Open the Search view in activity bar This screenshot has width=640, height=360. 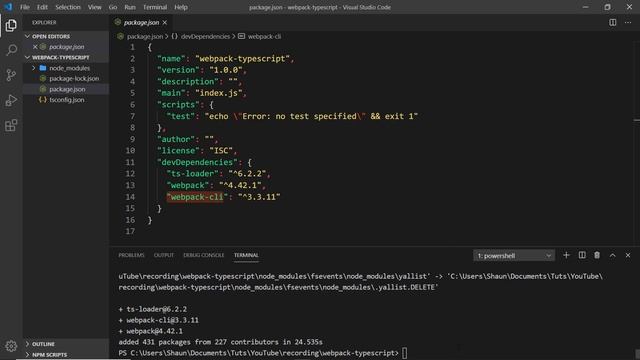pyautogui.click(x=11, y=50)
